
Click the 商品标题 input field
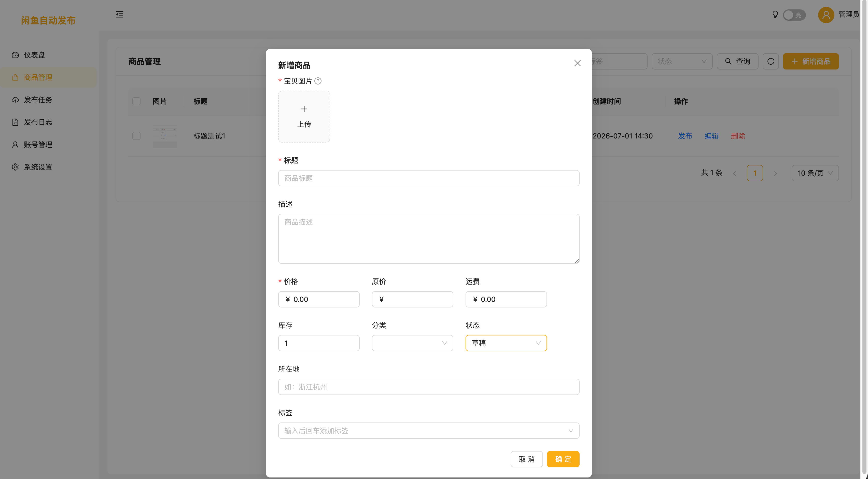coord(429,178)
